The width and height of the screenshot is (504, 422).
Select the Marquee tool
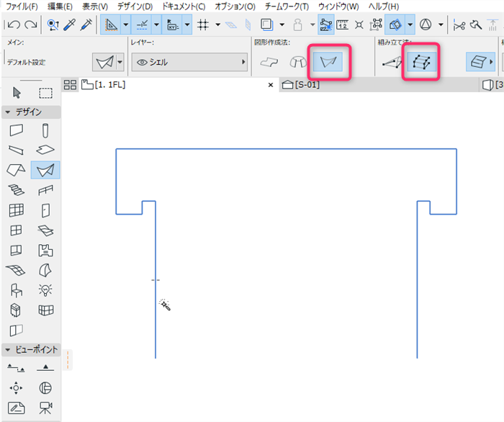click(x=45, y=93)
